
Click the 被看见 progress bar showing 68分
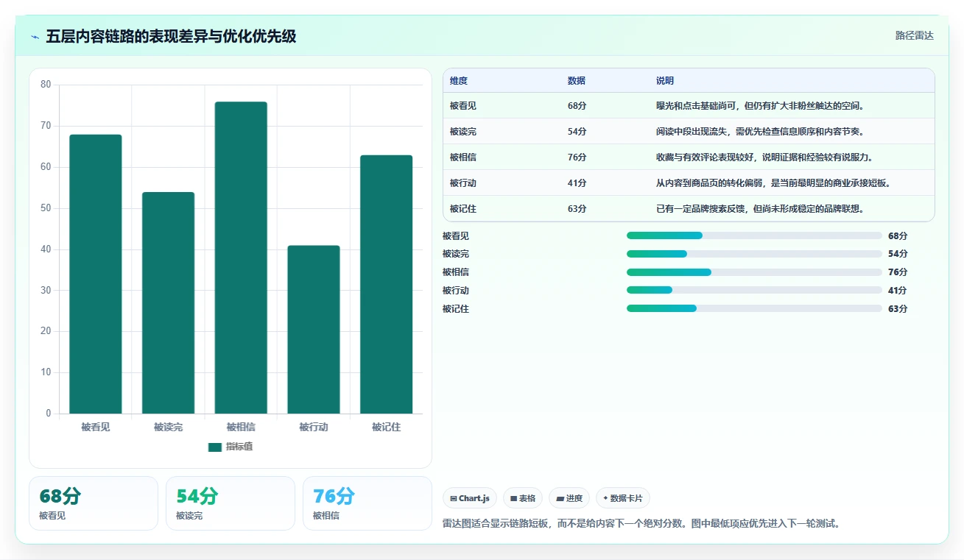click(x=754, y=235)
